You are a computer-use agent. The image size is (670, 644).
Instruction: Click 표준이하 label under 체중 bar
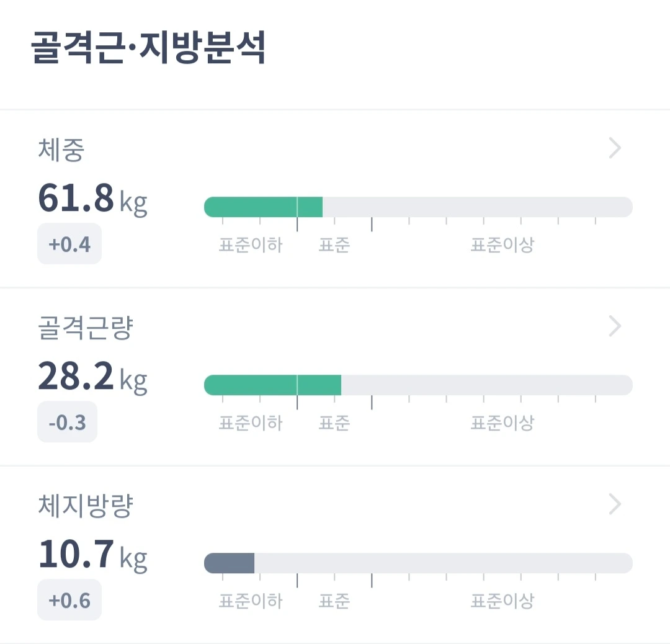coord(251,245)
